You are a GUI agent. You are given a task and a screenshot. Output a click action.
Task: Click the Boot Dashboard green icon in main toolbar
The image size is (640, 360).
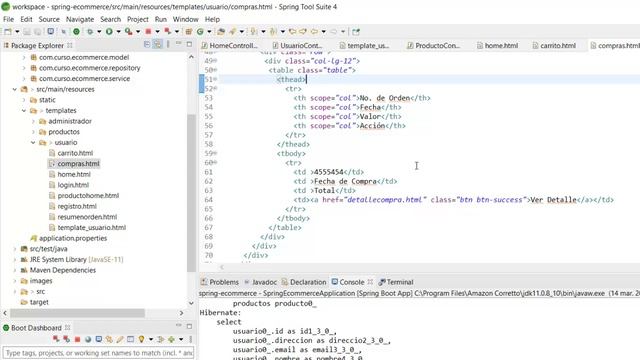76,31
